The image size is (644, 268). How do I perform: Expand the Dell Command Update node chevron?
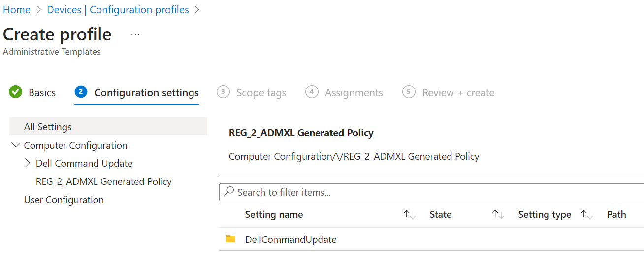(x=27, y=163)
